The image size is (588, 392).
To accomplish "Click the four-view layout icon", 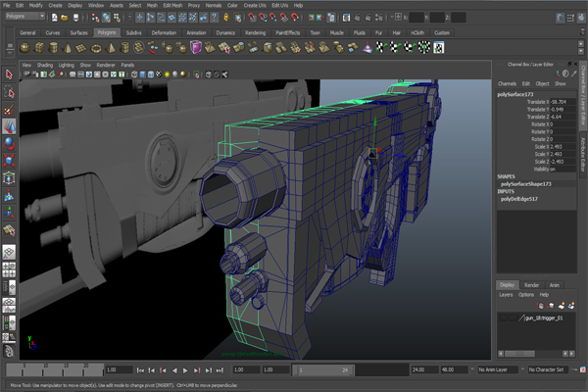I will coord(9,269).
